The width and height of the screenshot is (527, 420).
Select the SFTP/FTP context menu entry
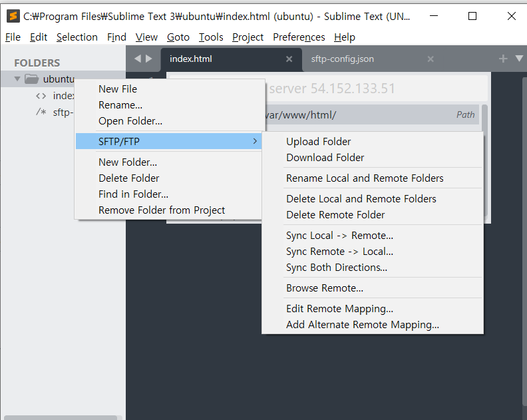click(168, 141)
